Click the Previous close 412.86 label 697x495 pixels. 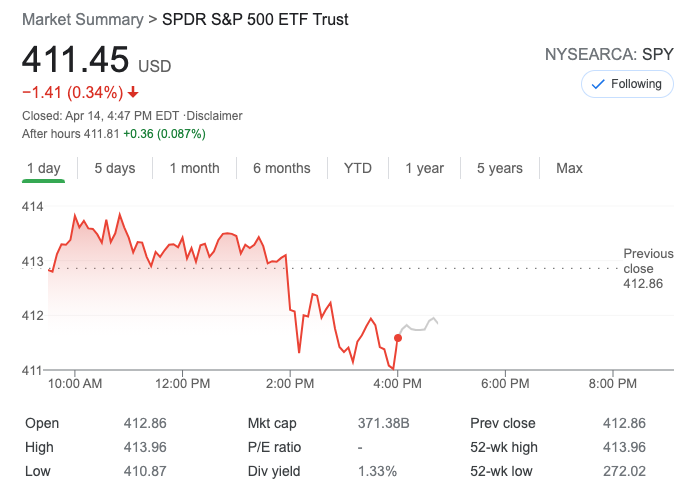coord(648,268)
